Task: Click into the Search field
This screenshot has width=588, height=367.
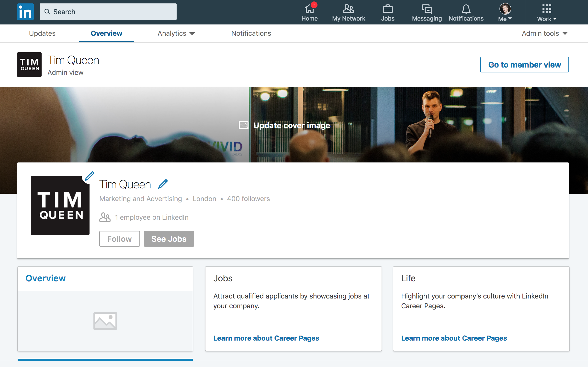Action: click(x=108, y=12)
